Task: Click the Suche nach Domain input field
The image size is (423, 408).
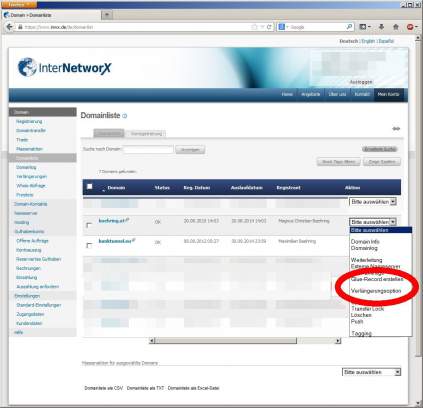Action: point(148,149)
